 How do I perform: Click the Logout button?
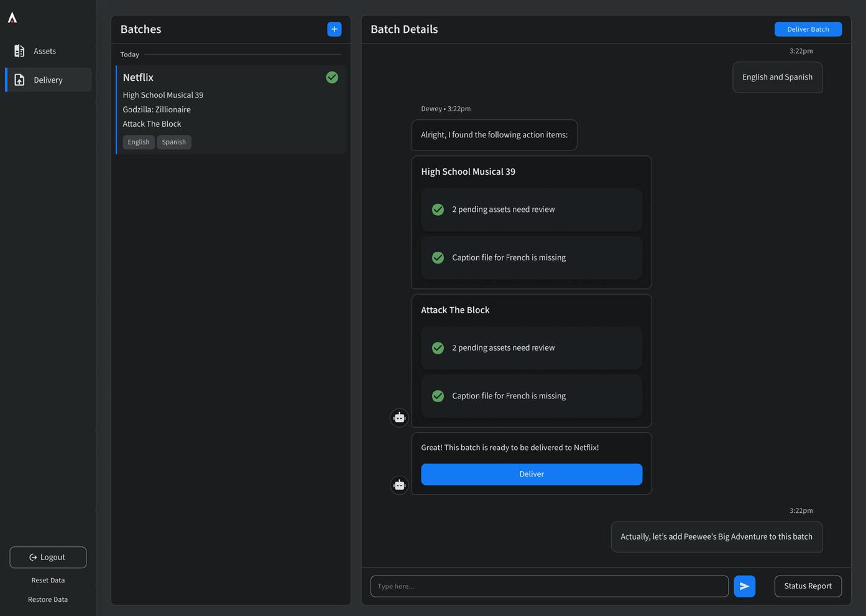point(48,558)
